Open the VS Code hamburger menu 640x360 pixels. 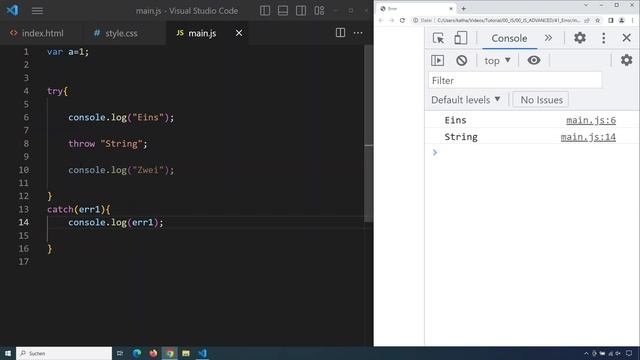click(x=37, y=11)
